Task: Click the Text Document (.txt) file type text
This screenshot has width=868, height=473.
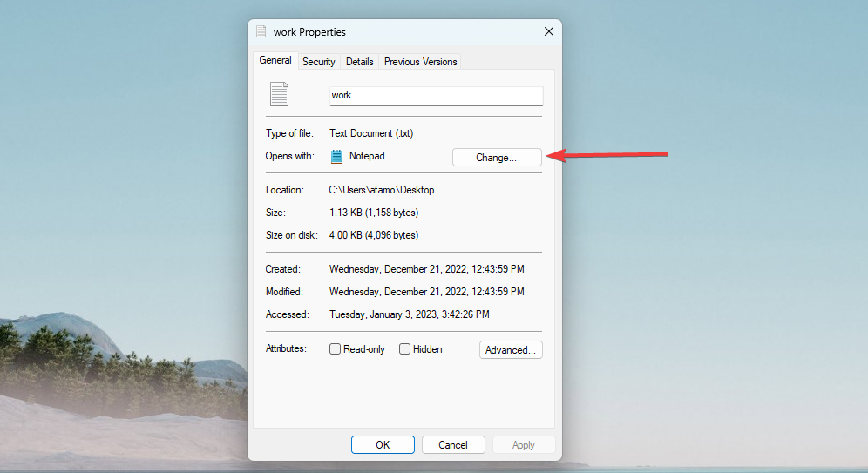Action: coord(370,133)
